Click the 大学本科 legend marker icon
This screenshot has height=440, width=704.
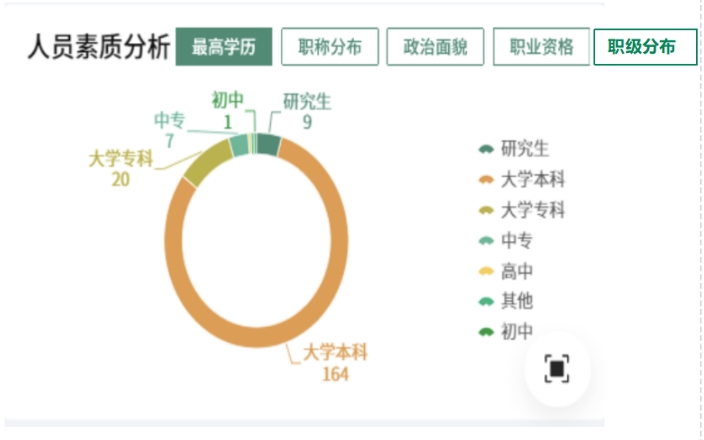pos(487,180)
